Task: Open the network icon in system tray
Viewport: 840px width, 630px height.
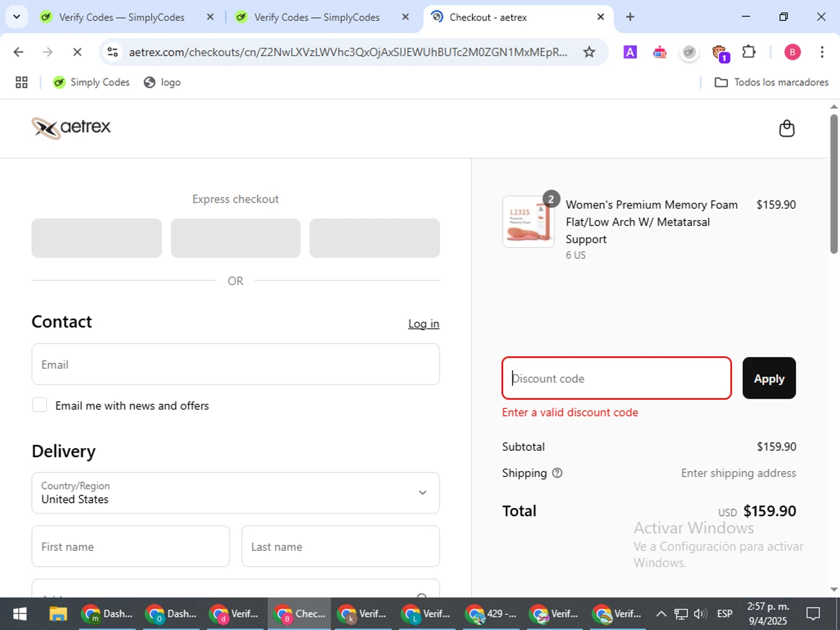Action: point(680,614)
